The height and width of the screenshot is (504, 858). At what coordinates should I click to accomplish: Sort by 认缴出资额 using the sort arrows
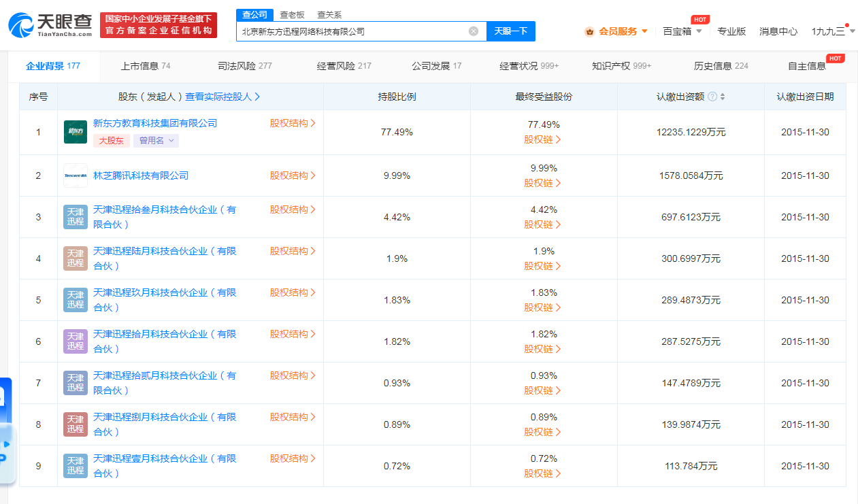tap(723, 97)
